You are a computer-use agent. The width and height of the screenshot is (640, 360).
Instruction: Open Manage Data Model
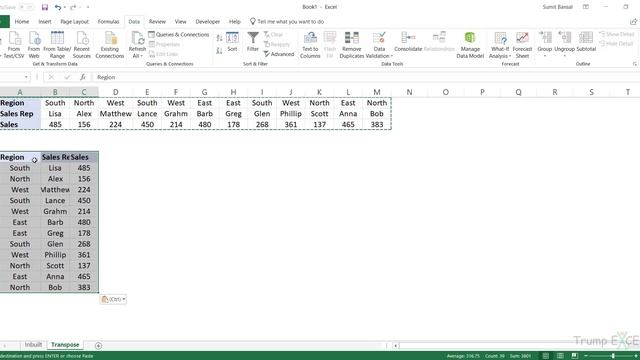pos(470,45)
